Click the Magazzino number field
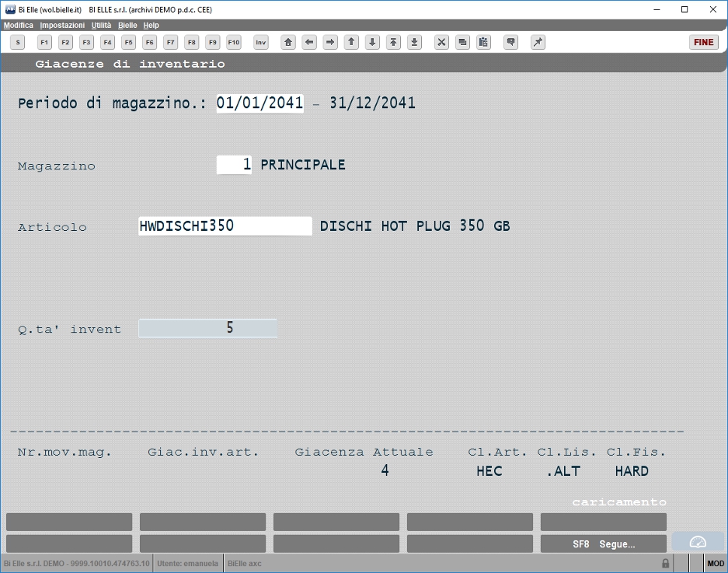Image resolution: width=728 pixels, height=573 pixels. (x=234, y=165)
